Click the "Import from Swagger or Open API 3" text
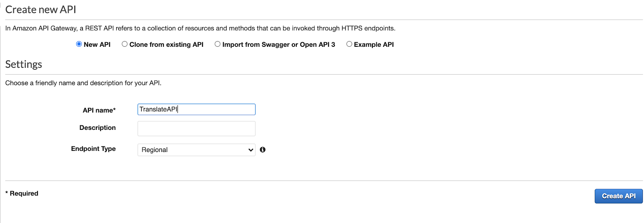This screenshot has width=644, height=223. 279,44
